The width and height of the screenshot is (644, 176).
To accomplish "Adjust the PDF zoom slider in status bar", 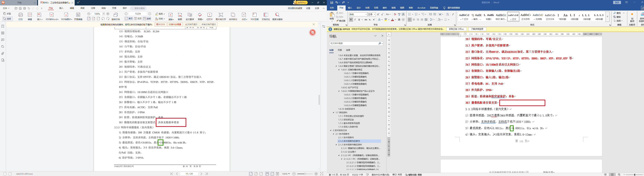I will [x=305, y=174].
